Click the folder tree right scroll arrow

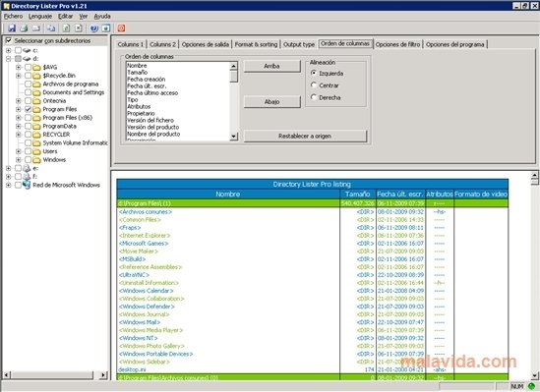[103, 375]
